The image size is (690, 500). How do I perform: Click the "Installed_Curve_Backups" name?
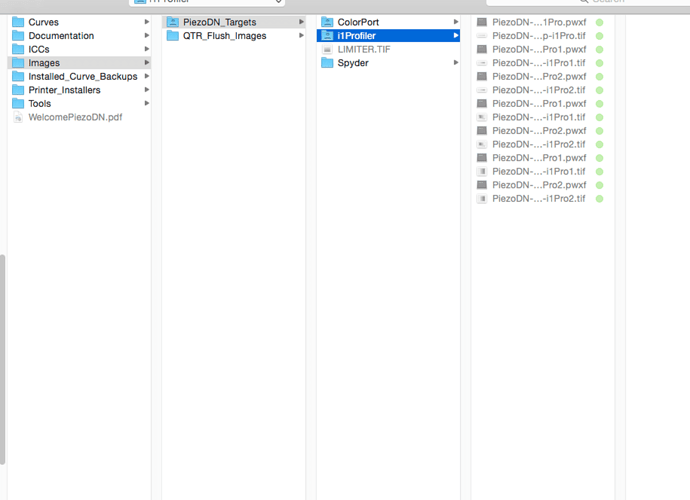coord(83,77)
